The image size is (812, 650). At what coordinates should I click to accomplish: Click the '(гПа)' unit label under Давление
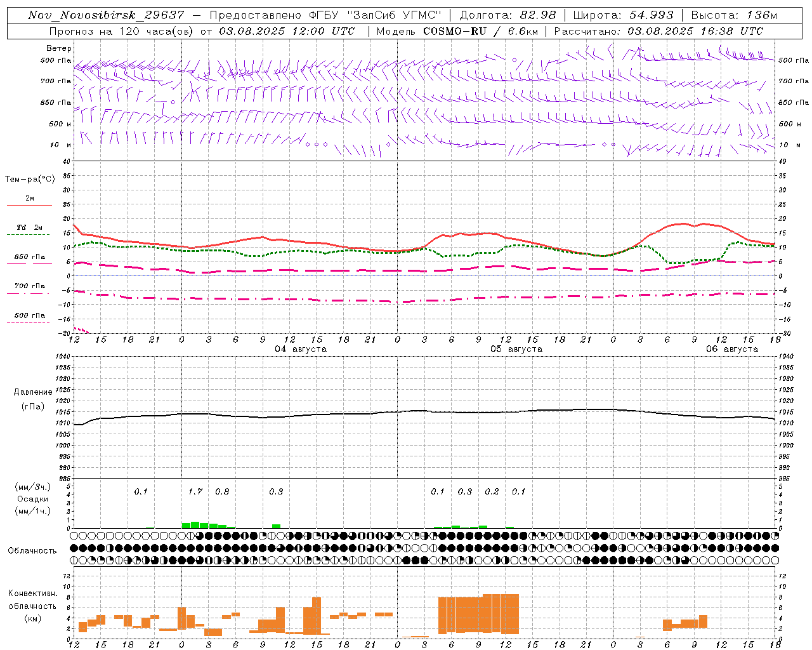coord(33,407)
